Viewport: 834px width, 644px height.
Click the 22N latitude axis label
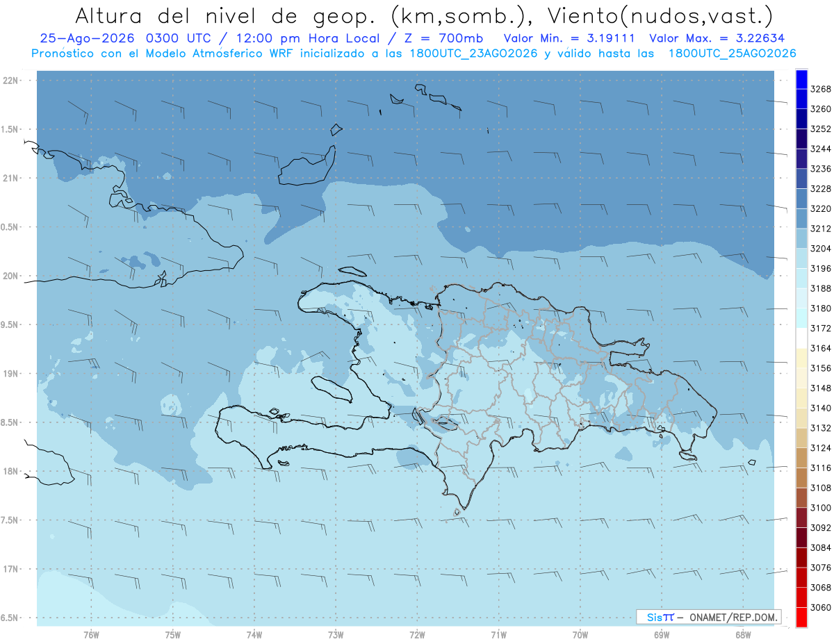click(12, 80)
